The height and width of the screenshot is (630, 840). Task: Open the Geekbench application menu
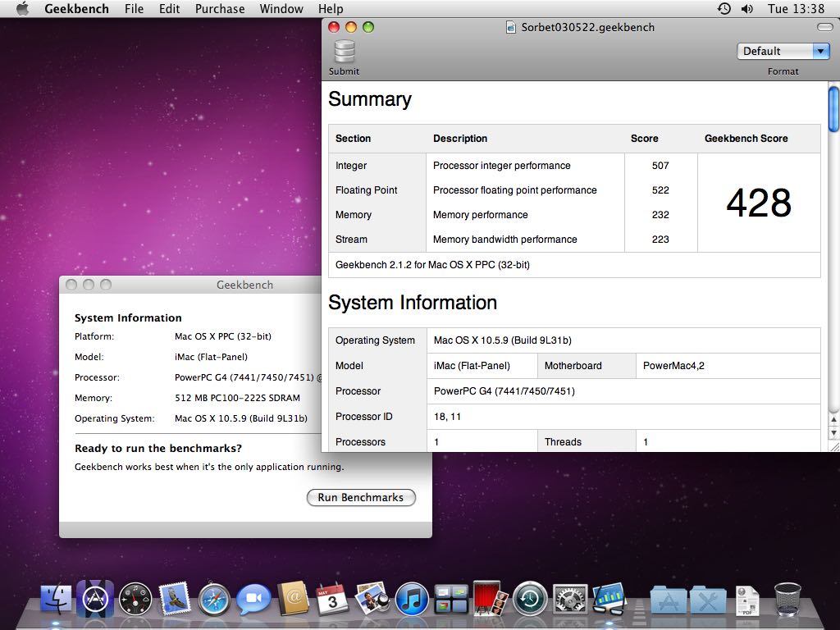point(76,8)
